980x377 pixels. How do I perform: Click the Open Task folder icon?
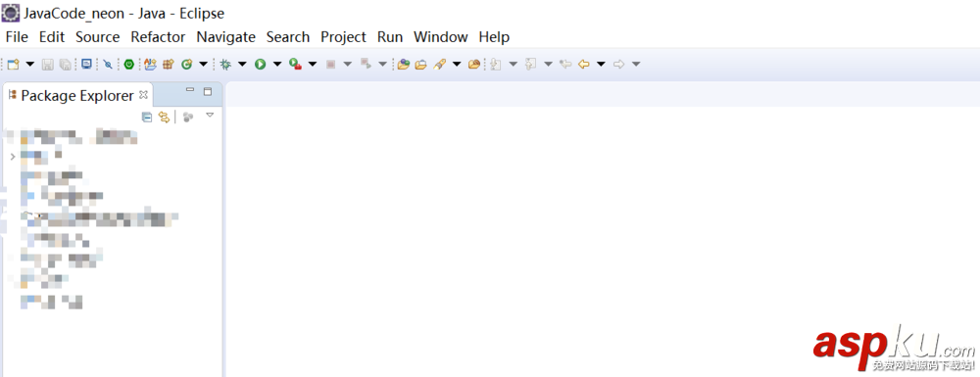(x=420, y=64)
